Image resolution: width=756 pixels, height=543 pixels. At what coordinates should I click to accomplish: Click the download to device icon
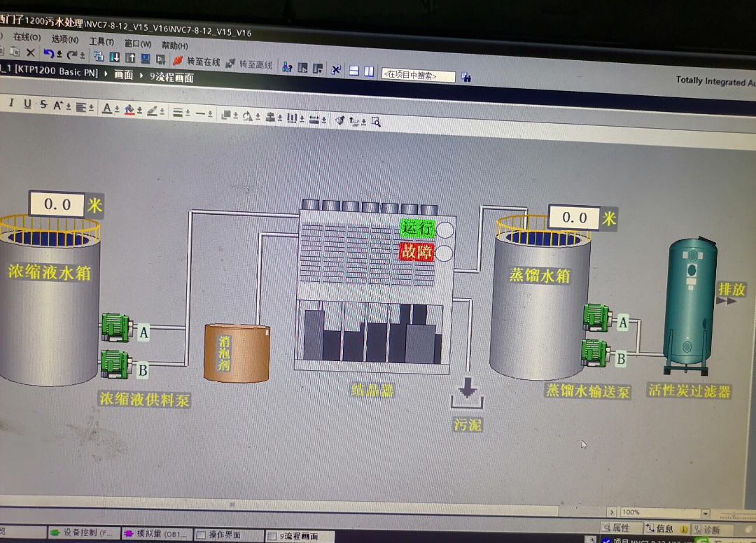click(115, 57)
